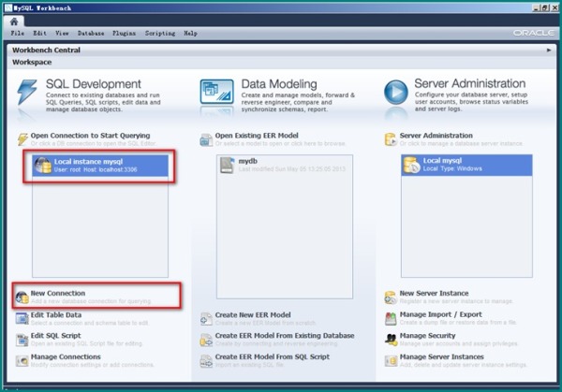Open the Manage Connections link
This screenshot has height=392, width=562.
click(66, 357)
